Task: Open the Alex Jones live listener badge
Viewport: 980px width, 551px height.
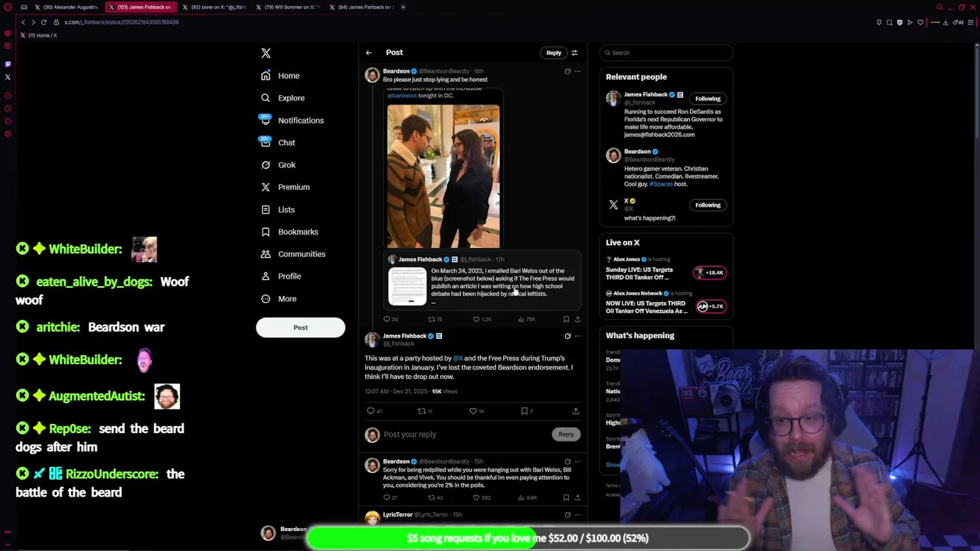Action: coord(710,272)
